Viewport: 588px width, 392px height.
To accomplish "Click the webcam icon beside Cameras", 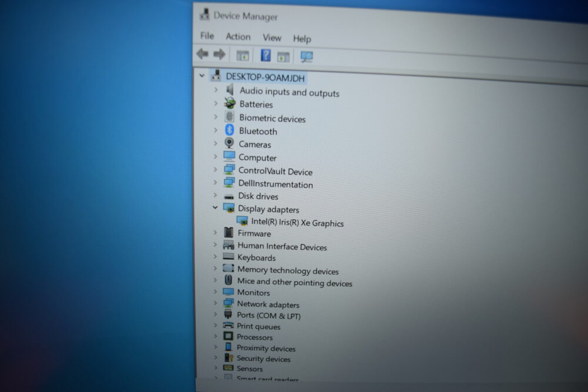I will pos(229,143).
